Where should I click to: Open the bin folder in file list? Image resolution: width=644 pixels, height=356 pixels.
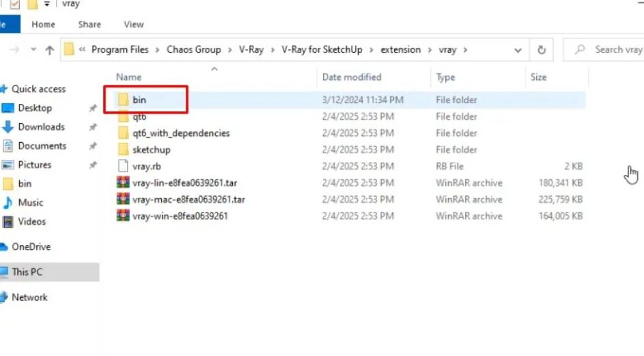(x=139, y=100)
